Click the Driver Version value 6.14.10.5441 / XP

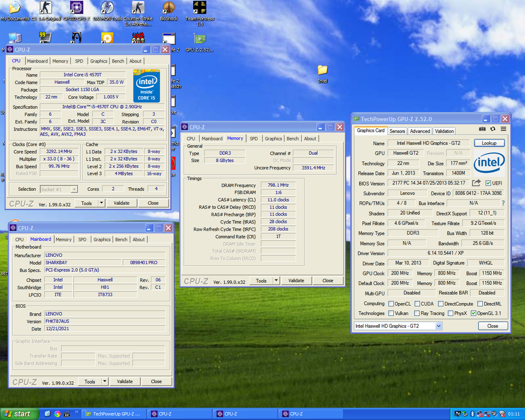click(x=446, y=253)
